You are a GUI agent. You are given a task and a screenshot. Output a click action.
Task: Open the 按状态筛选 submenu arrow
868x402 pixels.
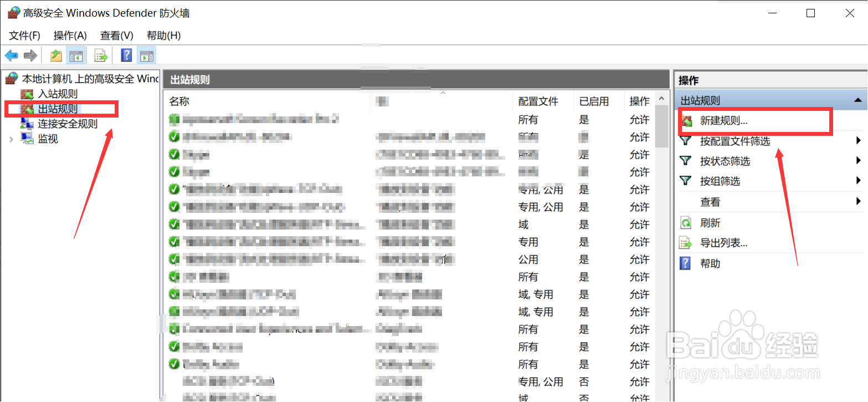(x=858, y=161)
